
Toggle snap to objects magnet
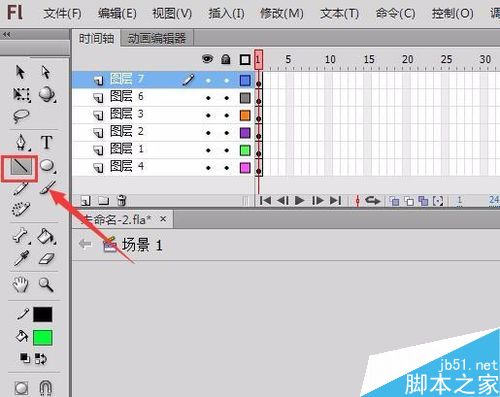point(46,387)
